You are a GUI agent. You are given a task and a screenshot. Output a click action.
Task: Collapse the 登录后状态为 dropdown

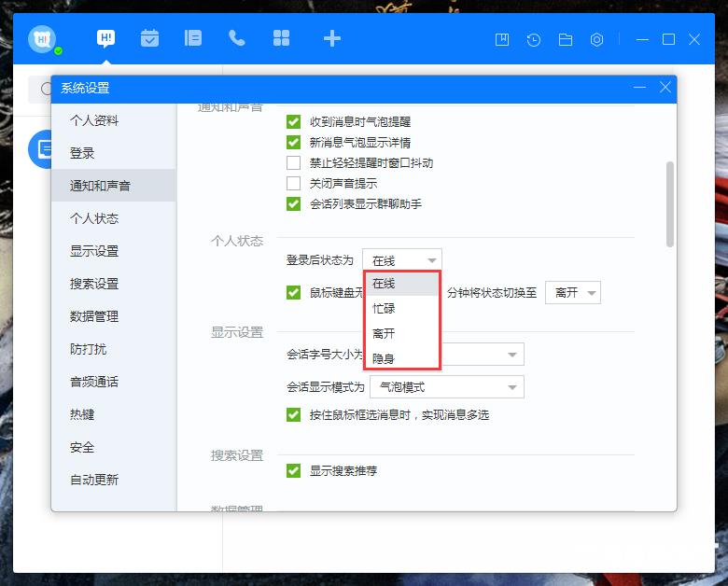[402, 260]
